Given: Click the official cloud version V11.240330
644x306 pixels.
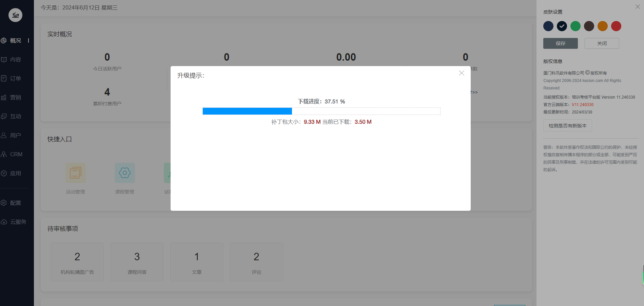Looking at the screenshot, I should pos(583,105).
